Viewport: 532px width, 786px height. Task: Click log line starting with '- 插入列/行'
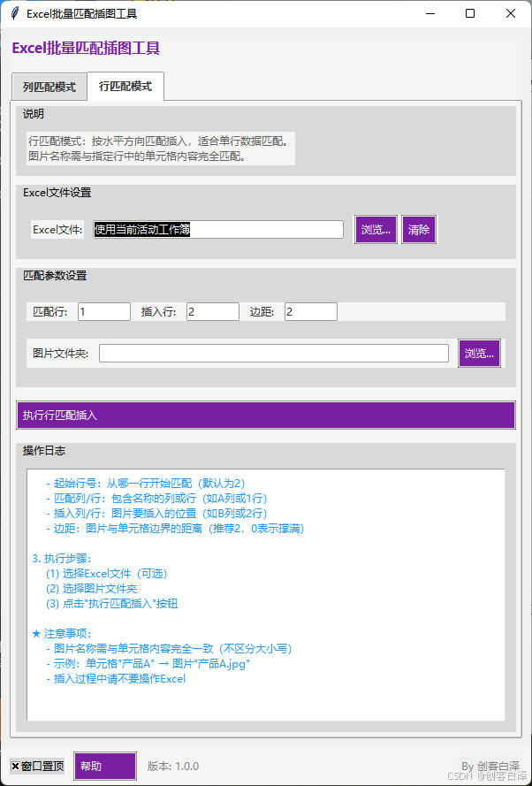[x=156, y=514]
